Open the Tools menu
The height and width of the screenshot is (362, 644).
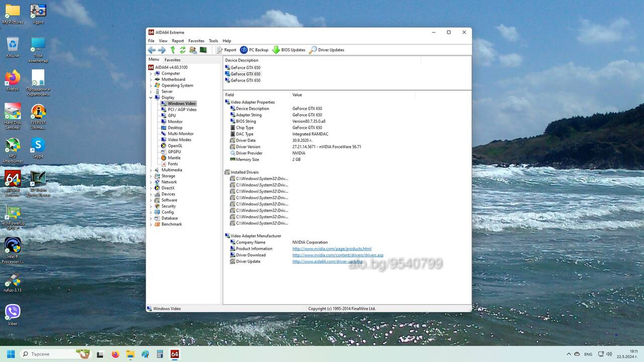tap(213, 41)
